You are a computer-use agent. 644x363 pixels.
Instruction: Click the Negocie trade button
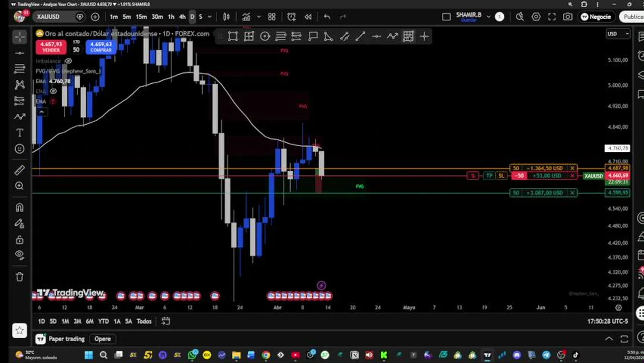[596, 17]
